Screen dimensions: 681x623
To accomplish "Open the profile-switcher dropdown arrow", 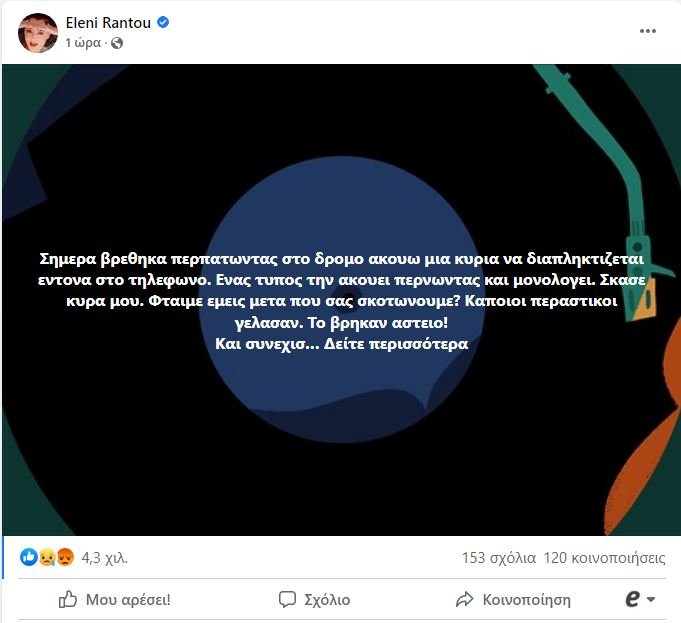I will click(x=651, y=600).
